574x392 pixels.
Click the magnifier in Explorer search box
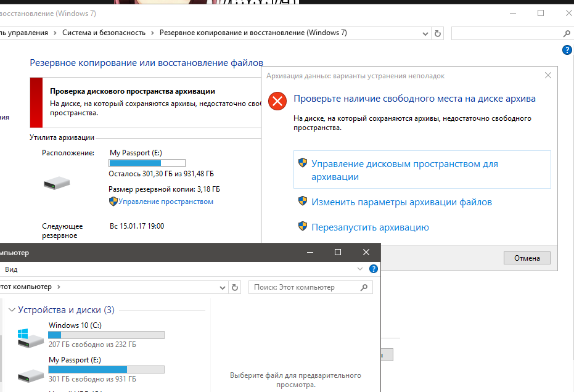[x=364, y=287]
